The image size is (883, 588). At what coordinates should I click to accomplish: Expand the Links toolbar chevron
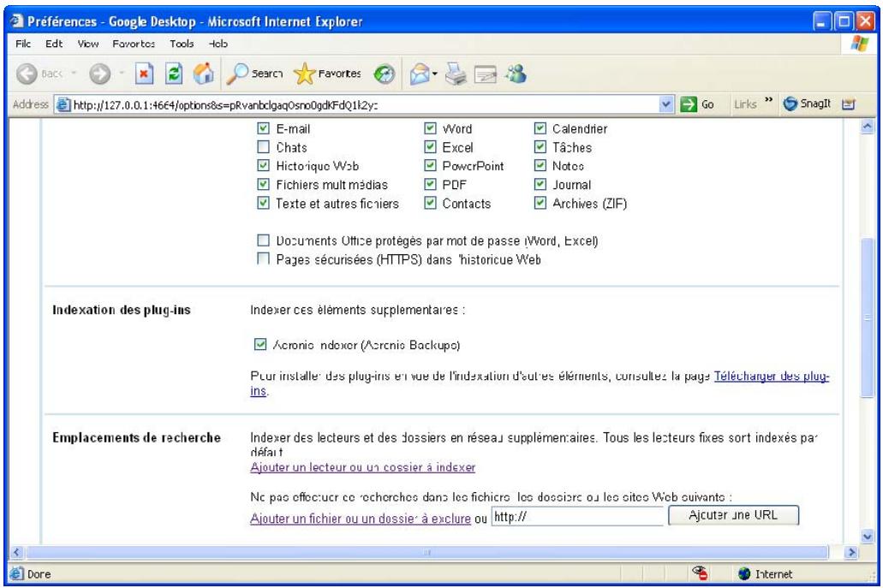coord(768,100)
